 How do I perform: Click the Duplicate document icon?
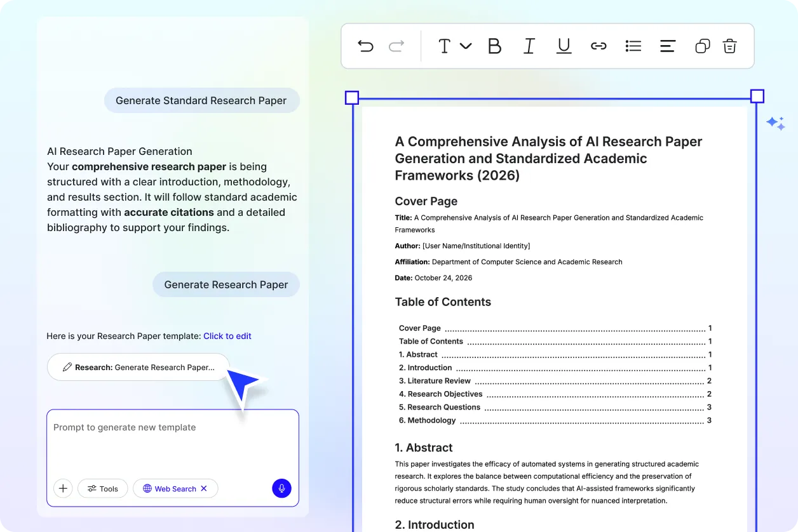tap(702, 46)
